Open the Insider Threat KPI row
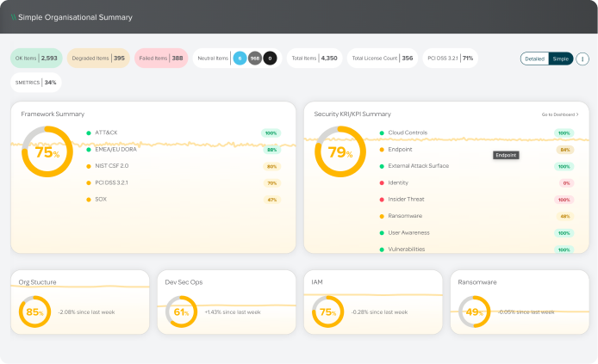This screenshot has width=598, height=364. [x=477, y=200]
